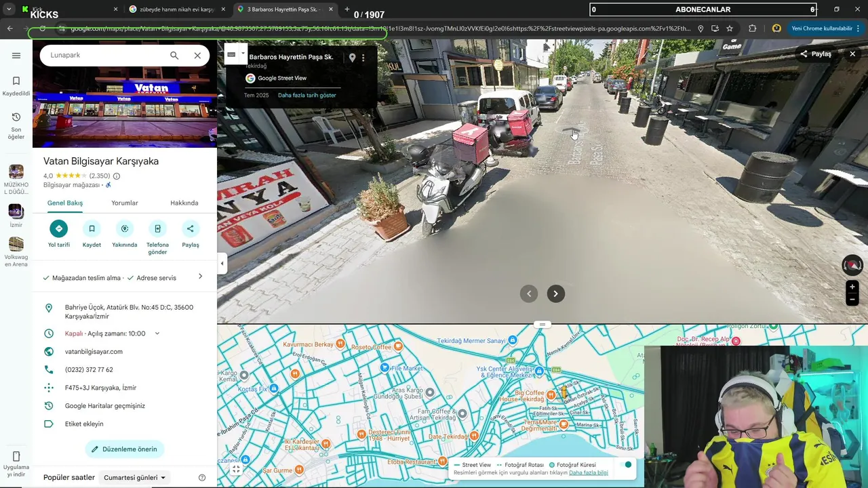This screenshot has height=488, width=868.
Task: Open Street View three-dot options menu
Action: pos(363,58)
